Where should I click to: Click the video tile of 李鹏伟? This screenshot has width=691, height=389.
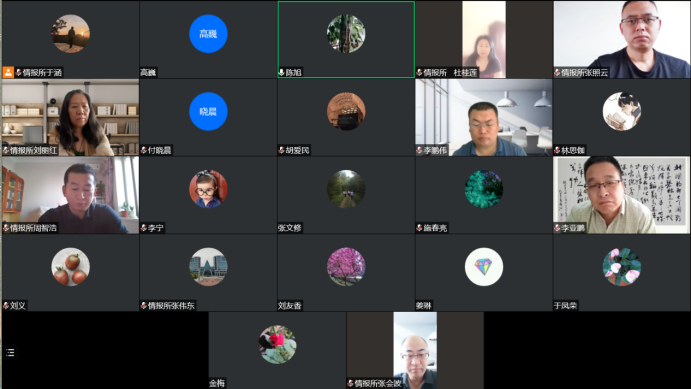[x=484, y=118]
